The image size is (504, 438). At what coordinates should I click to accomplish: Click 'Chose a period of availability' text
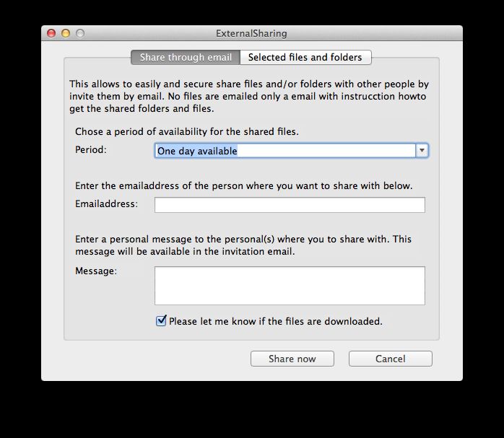coord(187,131)
